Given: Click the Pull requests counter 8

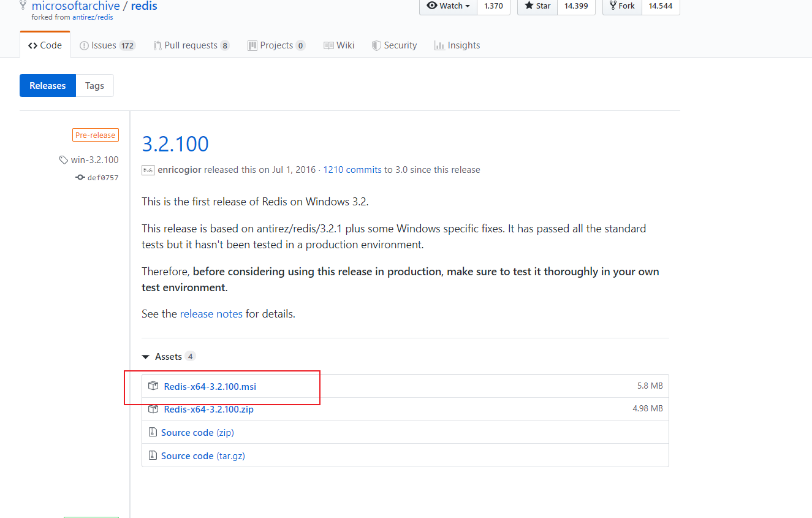Looking at the screenshot, I should pyautogui.click(x=225, y=45).
